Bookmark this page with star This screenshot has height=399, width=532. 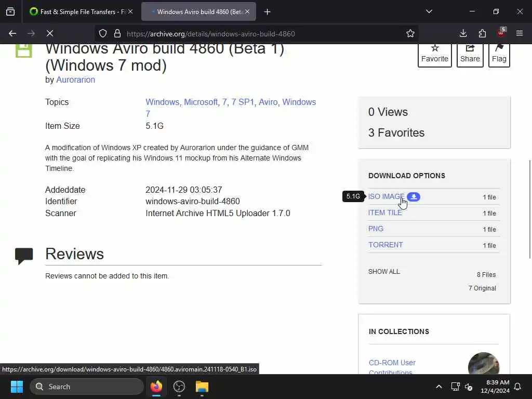click(410, 33)
